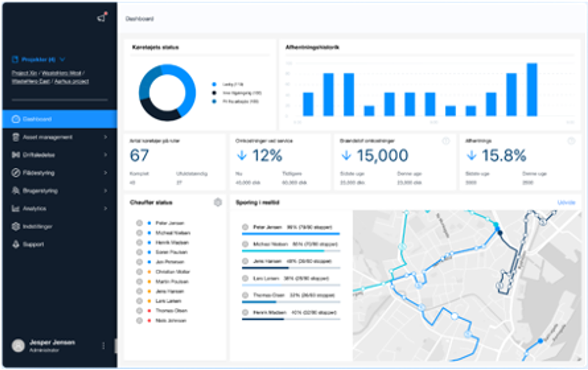
Task: Click Jens Hansen's route progress bar in Sporing
Action: 291,268
